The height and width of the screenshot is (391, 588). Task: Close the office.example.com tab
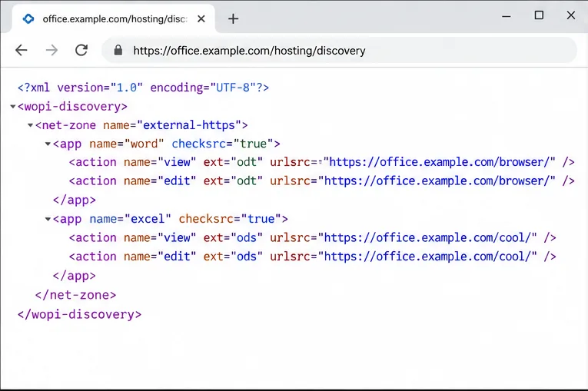tap(201, 18)
